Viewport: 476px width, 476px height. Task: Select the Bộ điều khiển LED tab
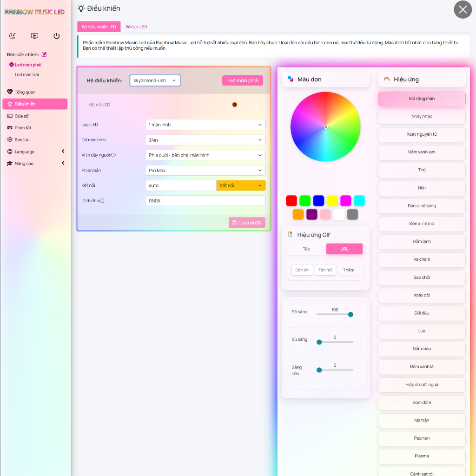[99, 27]
